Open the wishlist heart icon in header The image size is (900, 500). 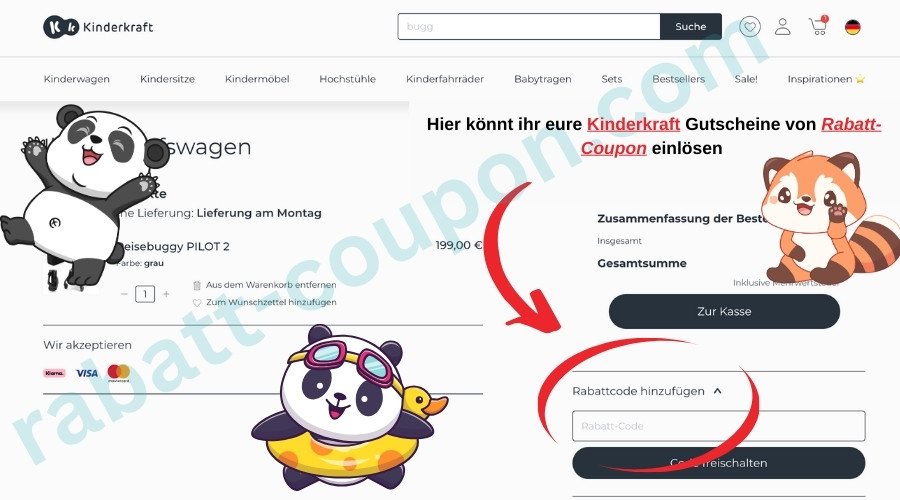(750, 26)
